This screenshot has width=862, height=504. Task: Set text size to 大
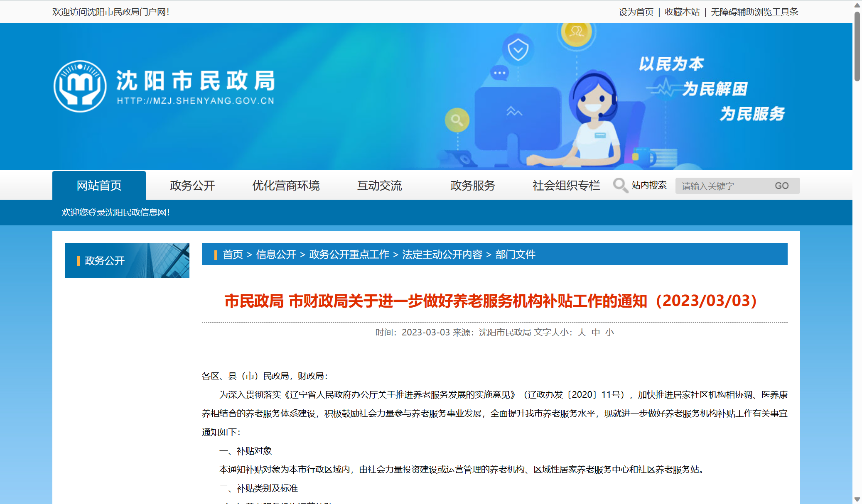coord(582,333)
